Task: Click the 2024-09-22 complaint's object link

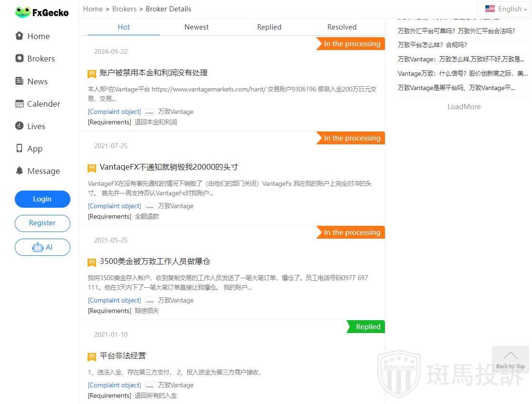Action: coord(114,111)
